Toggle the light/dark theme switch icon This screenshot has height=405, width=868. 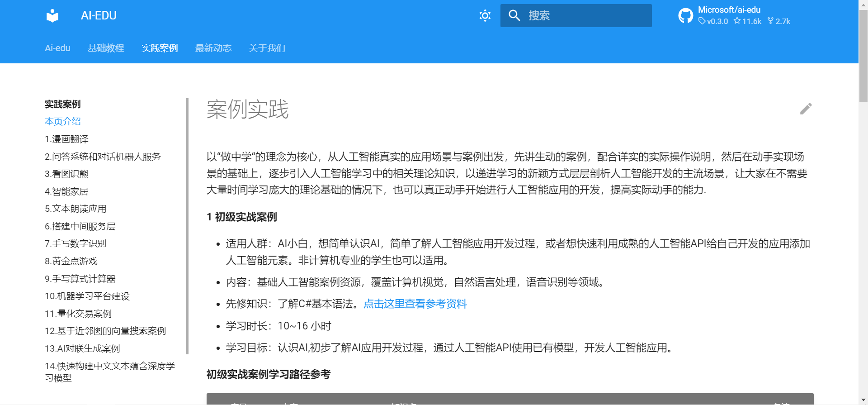tap(485, 16)
